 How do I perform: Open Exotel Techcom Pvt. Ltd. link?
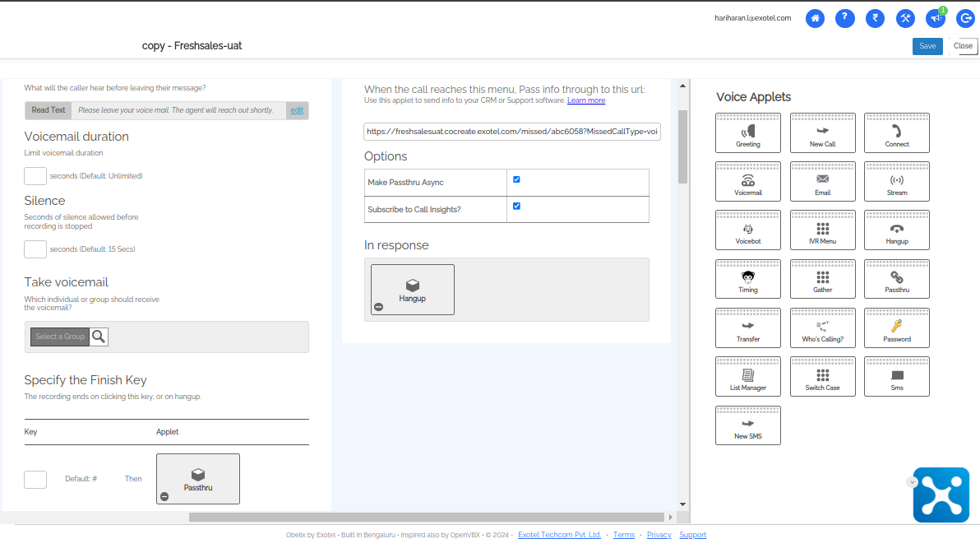(x=559, y=535)
